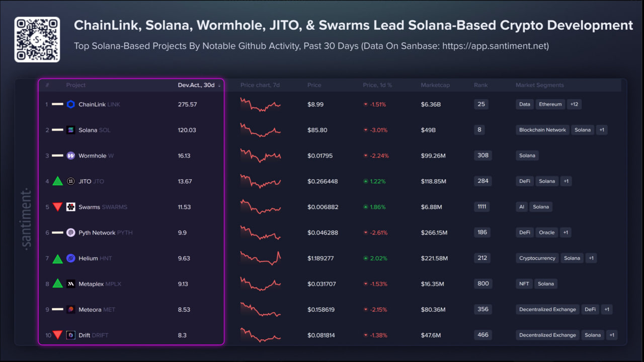Open the Meteora MET logo

coord(70,309)
